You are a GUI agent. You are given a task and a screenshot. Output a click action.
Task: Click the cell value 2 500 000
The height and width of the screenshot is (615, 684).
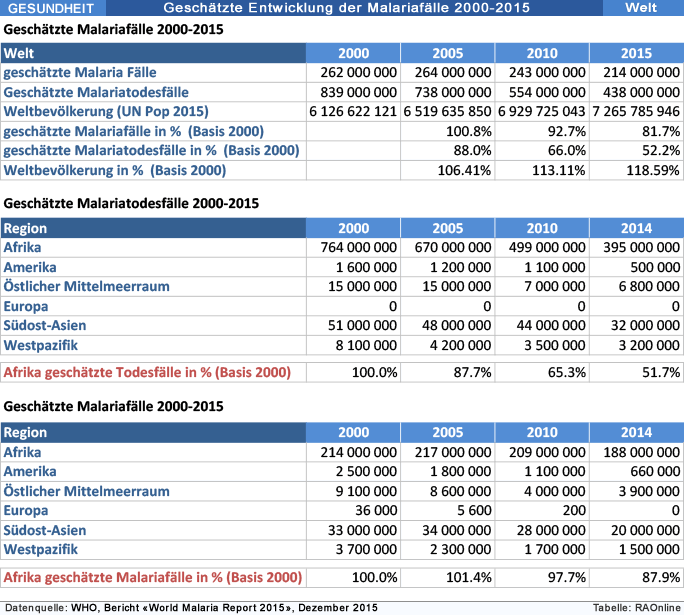(366, 472)
